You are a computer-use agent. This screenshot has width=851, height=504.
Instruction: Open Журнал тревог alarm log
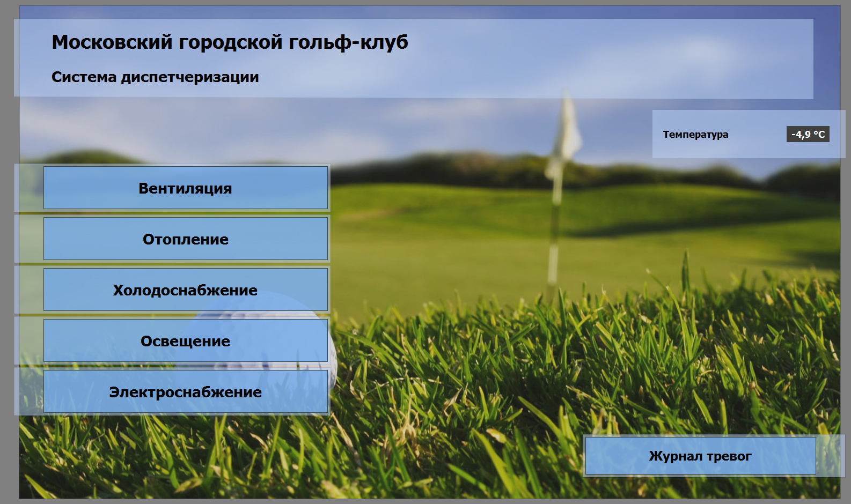(x=700, y=456)
